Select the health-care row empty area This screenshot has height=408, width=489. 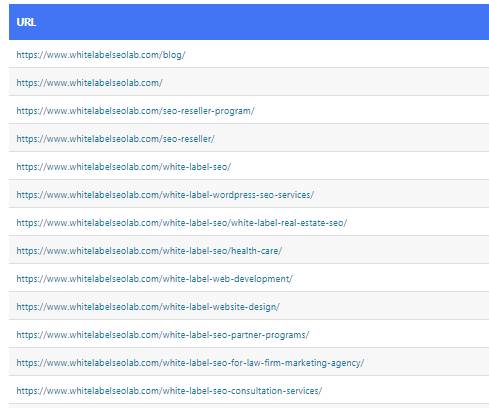[385, 250]
